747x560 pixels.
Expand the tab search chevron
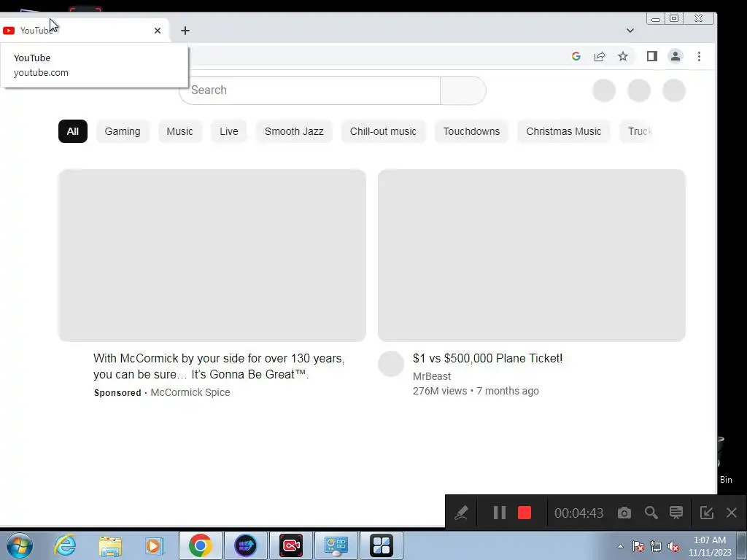[630, 31]
